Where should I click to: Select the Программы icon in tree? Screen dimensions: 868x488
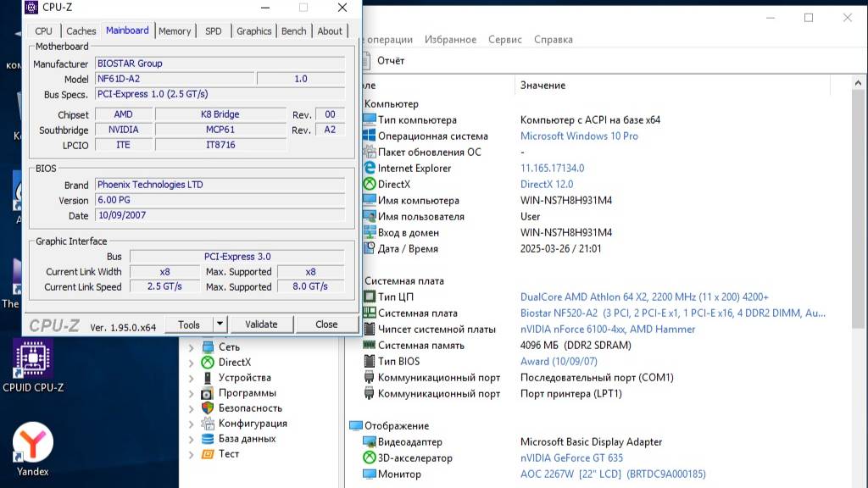click(208, 393)
